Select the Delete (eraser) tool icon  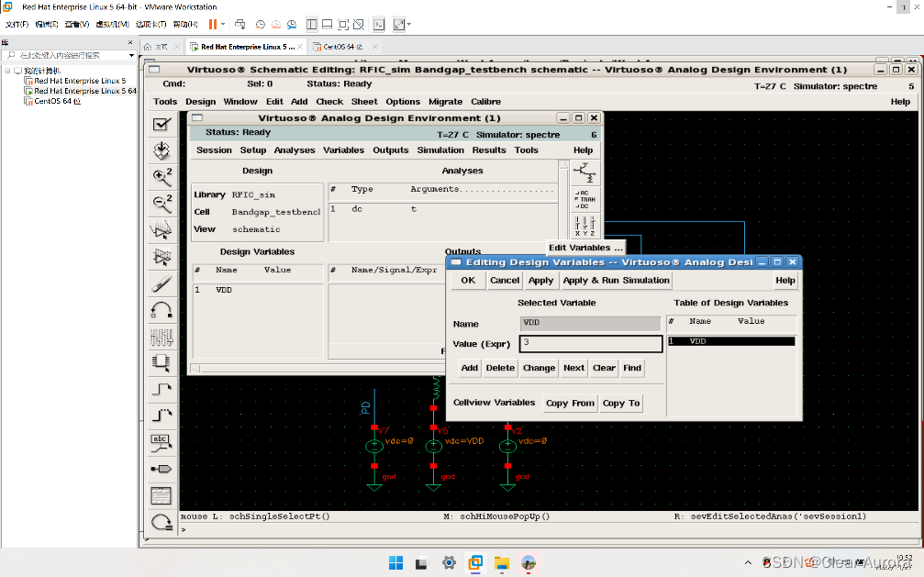click(x=161, y=283)
